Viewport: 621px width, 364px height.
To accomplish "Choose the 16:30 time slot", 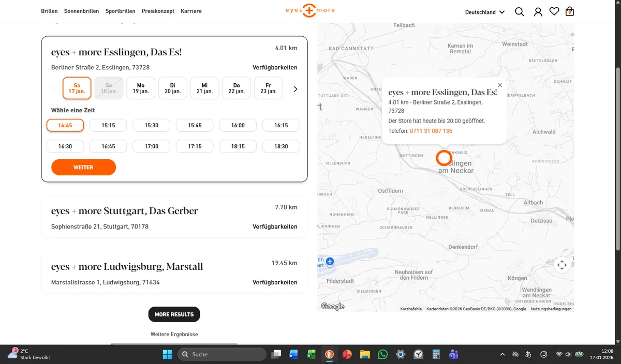I will [x=65, y=146].
